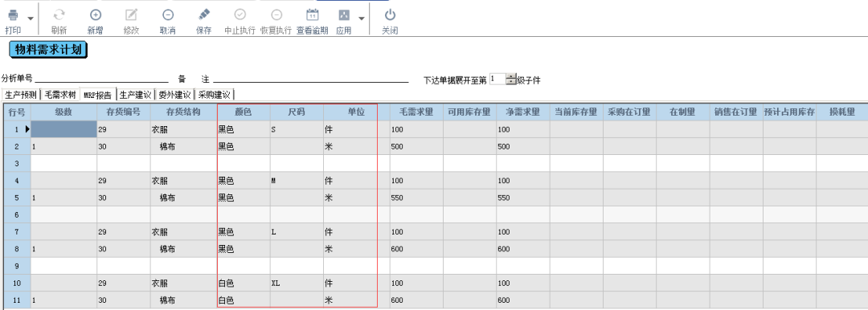The height and width of the screenshot is (310, 868).
Task: Open the 生产建议 tab
Action: coord(136,95)
